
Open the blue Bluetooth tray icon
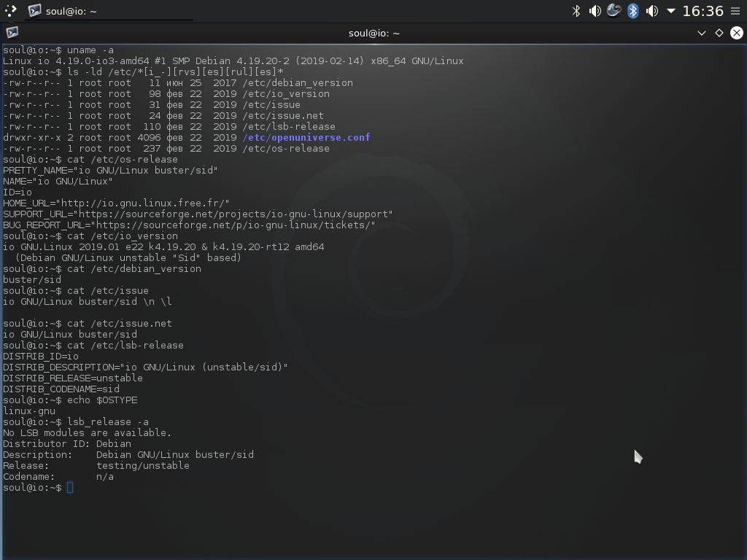(632, 10)
